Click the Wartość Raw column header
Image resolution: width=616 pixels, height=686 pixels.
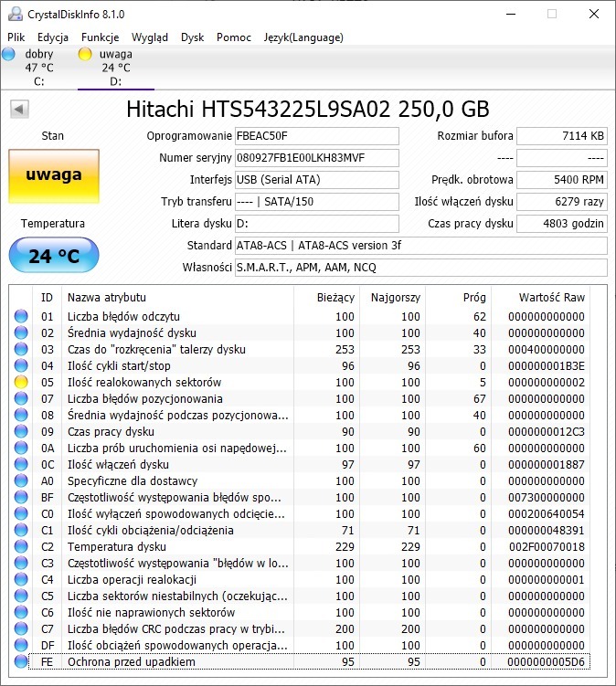pyautogui.click(x=541, y=298)
